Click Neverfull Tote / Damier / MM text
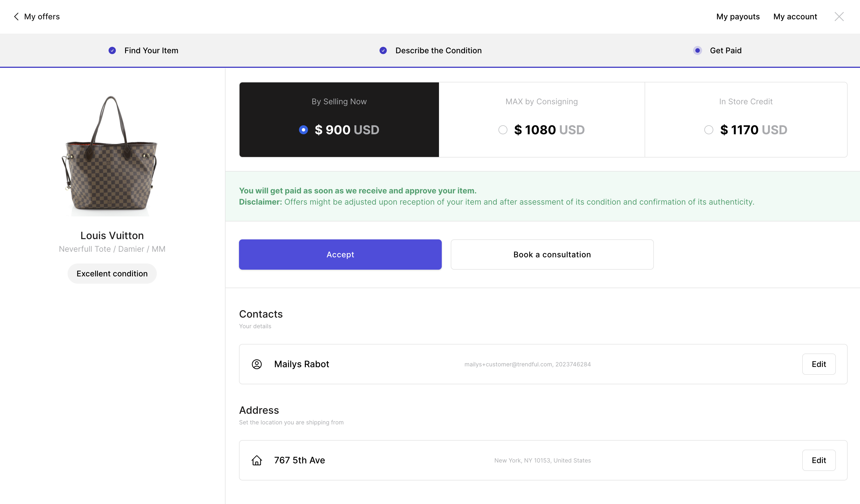This screenshot has height=504, width=860. click(x=112, y=249)
